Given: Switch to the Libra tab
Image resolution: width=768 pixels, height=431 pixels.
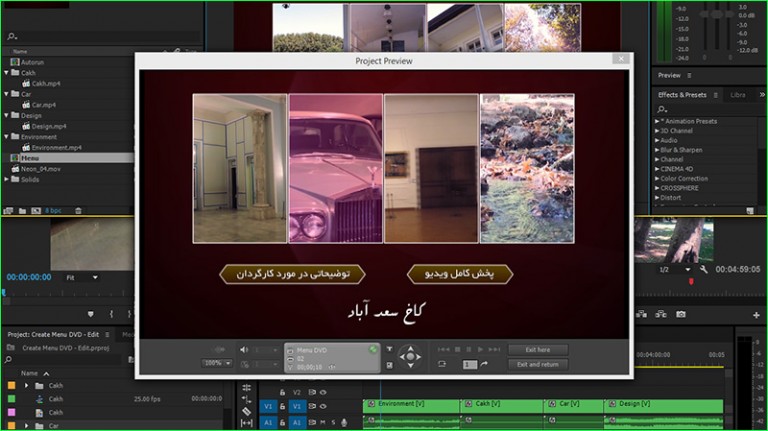Looking at the screenshot, I should tap(738, 95).
